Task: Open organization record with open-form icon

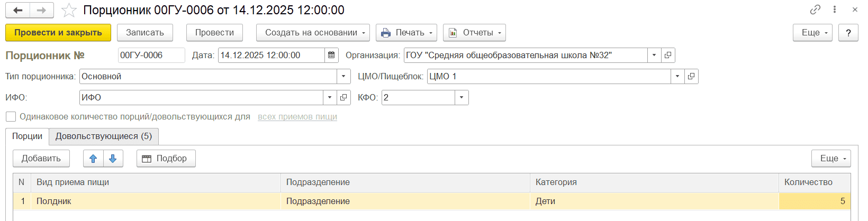Action: pyautogui.click(x=668, y=55)
